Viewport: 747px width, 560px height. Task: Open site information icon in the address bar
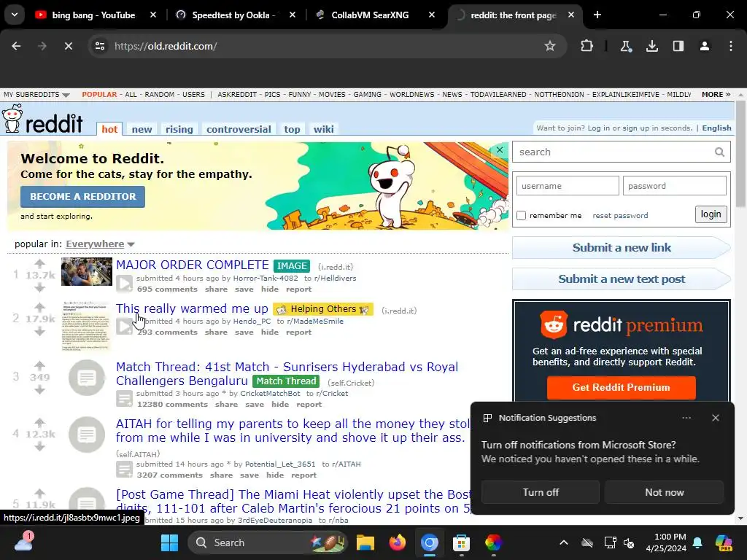[100, 46]
